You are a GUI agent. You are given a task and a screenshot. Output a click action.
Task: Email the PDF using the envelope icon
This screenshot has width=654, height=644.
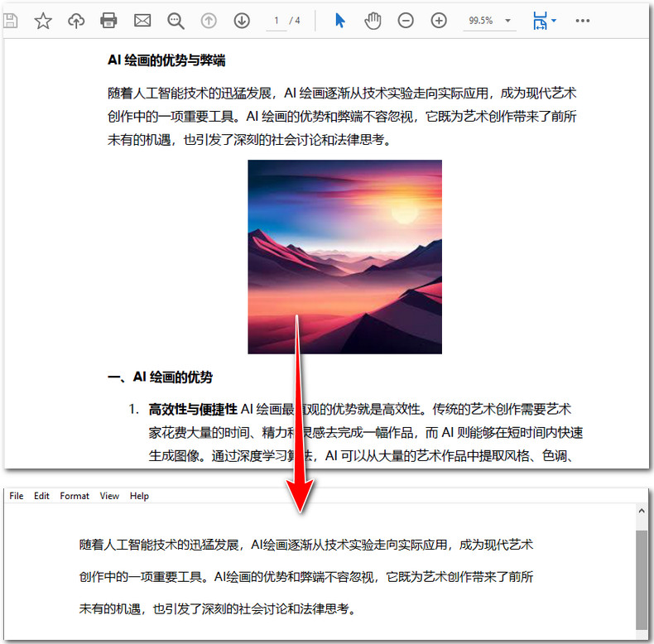click(142, 21)
